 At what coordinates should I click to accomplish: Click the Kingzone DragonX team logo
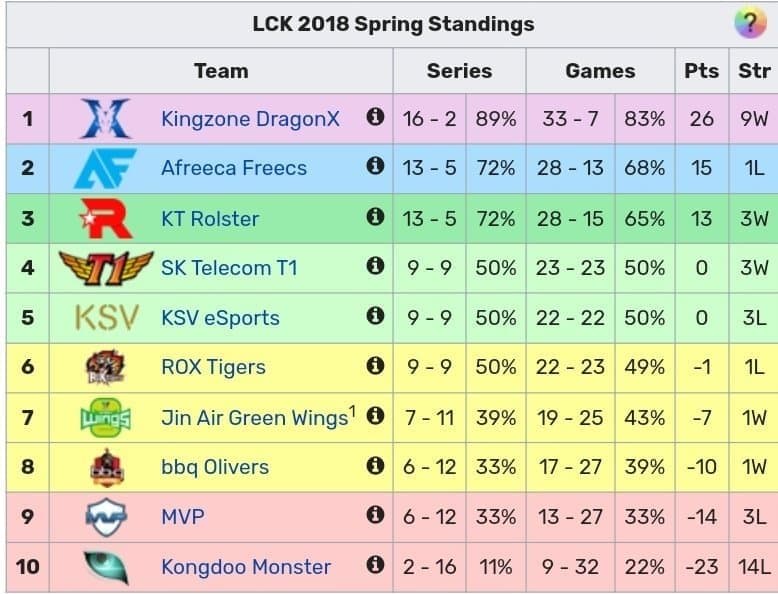pyautogui.click(x=106, y=119)
